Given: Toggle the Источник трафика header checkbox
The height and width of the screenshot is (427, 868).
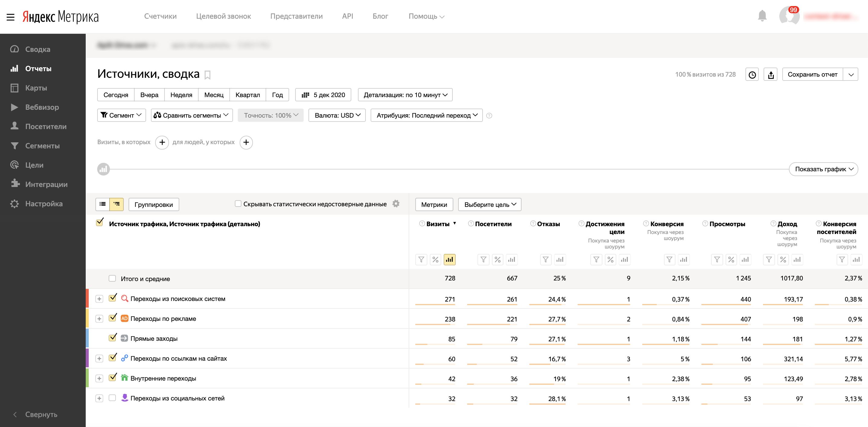Looking at the screenshot, I should click(99, 223).
